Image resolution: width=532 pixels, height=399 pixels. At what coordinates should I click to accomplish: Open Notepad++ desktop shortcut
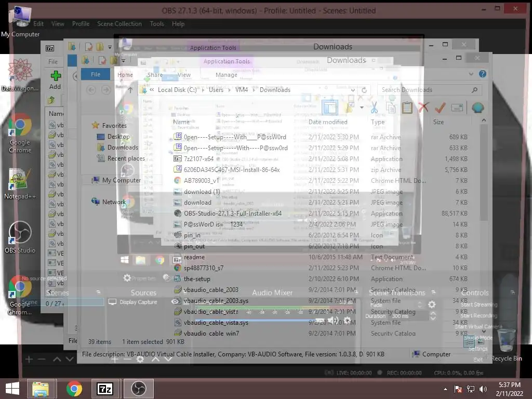[20, 183]
